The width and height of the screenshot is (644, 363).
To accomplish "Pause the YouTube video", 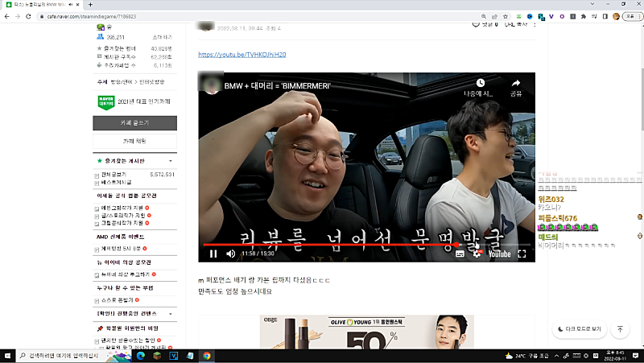I will coord(213,254).
